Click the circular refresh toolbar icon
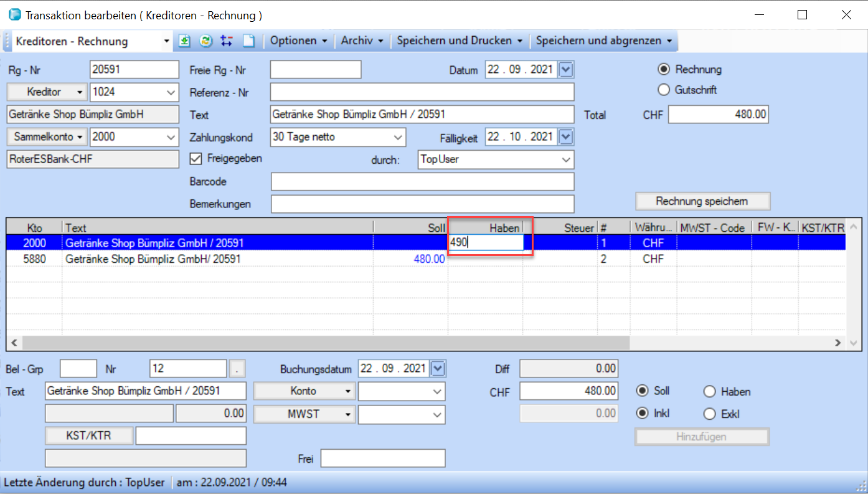This screenshot has height=494, width=868. click(x=205, y=41)
